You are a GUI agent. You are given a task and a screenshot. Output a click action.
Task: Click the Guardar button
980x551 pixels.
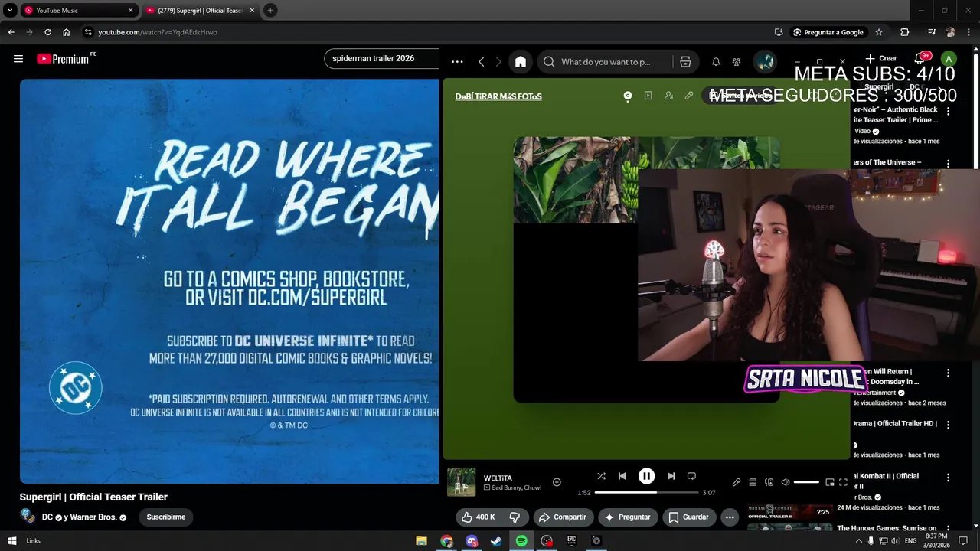(x=688, y=517)
